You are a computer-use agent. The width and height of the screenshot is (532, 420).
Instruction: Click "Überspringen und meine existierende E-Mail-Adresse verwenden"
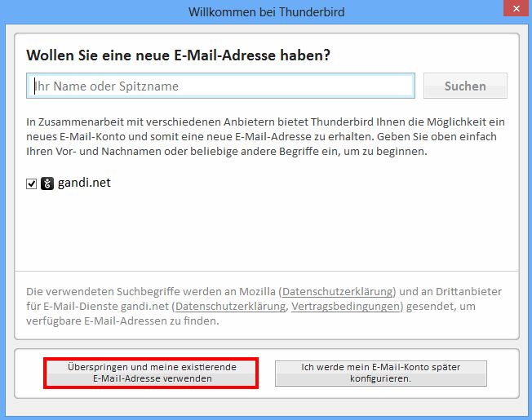[x=151, y=373]
